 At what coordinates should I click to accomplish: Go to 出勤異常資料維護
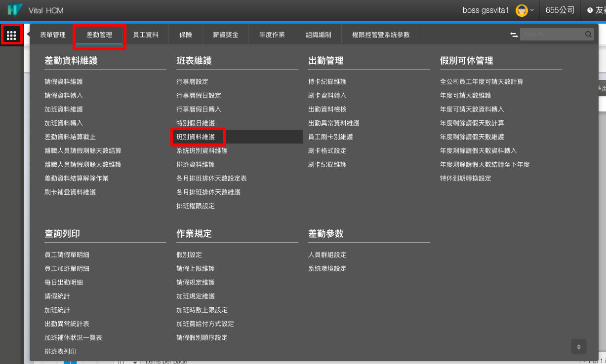pos(333,123)
